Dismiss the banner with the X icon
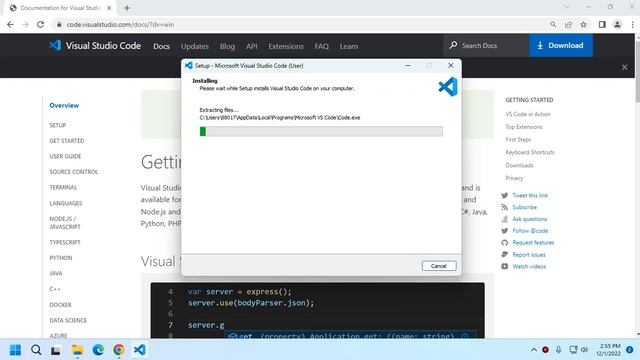The width and height of the screenshot is (640, 360). click(624, 67)
